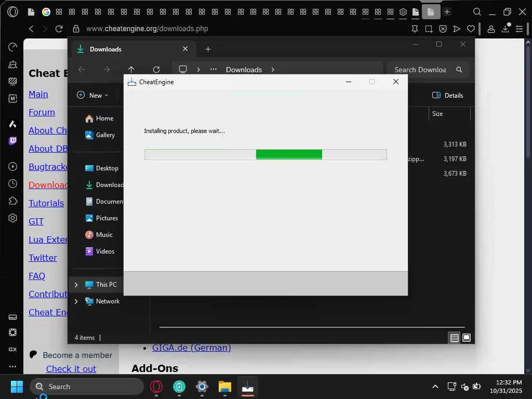
Task: Open the Opera sidebar speed dial icon
Action: tap(12, 47)
